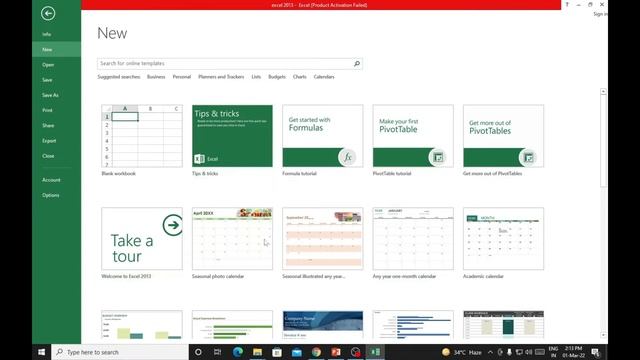Screen dimensions: 640x360
Task: Open the Tips & tricks template
Action: click(x=232, y=136)
